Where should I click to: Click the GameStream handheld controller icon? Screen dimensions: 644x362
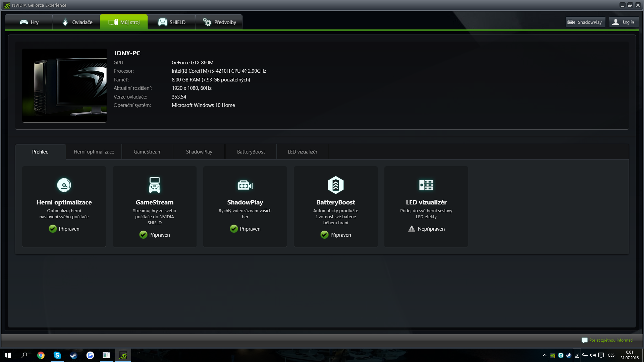[154, 185]
